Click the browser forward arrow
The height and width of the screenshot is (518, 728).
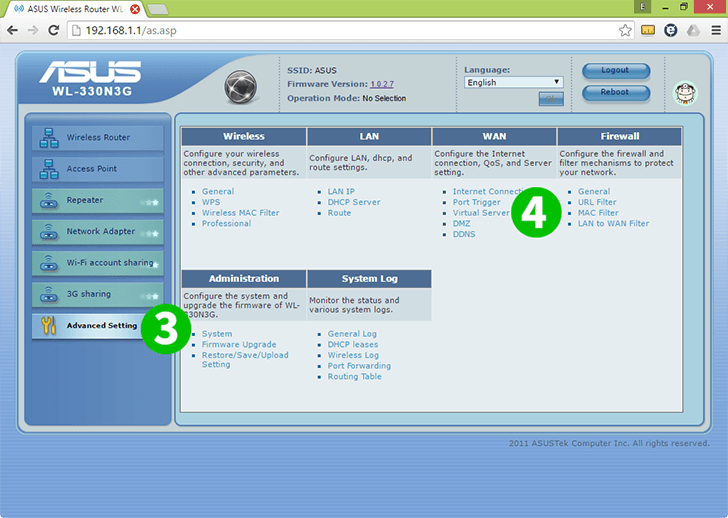point(33,31)
